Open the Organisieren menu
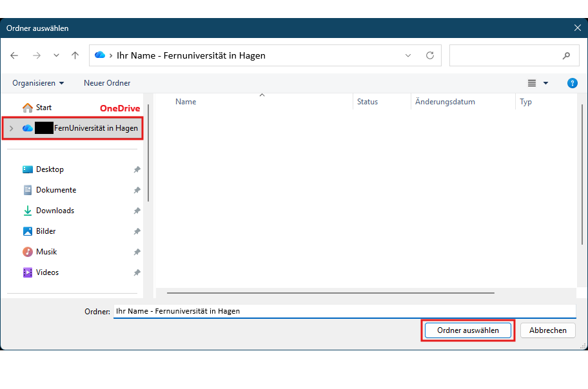 click(38, 83)
